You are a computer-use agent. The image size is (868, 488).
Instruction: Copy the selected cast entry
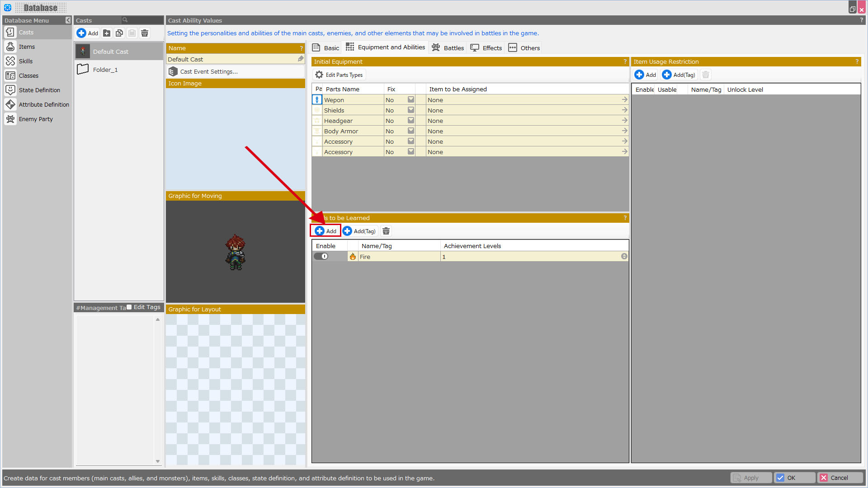tap(119, 33)
